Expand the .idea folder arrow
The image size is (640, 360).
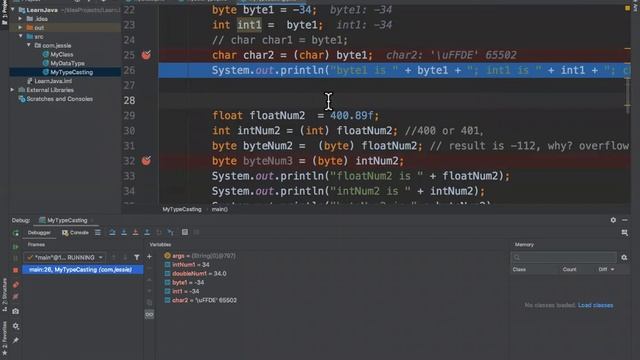click(20, 19)
